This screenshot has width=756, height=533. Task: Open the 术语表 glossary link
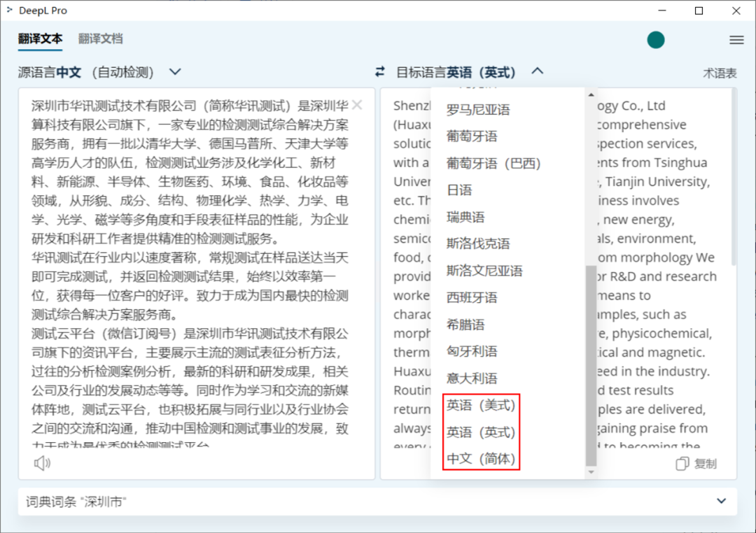pos(720,73)
